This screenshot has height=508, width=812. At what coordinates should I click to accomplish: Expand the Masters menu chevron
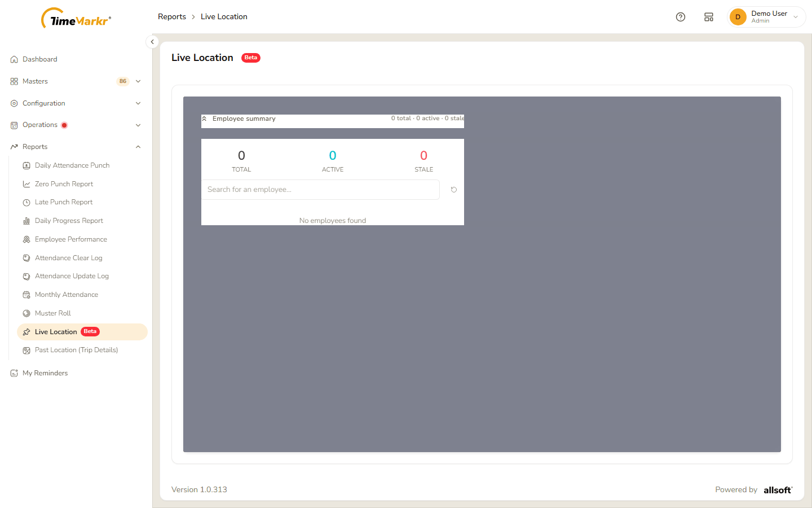[x=138, y=81]
